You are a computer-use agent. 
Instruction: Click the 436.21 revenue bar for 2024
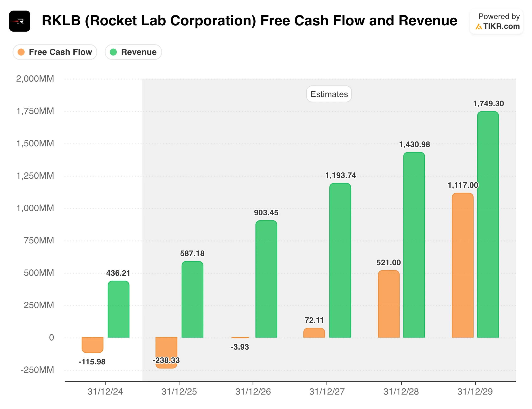point(118,309)
